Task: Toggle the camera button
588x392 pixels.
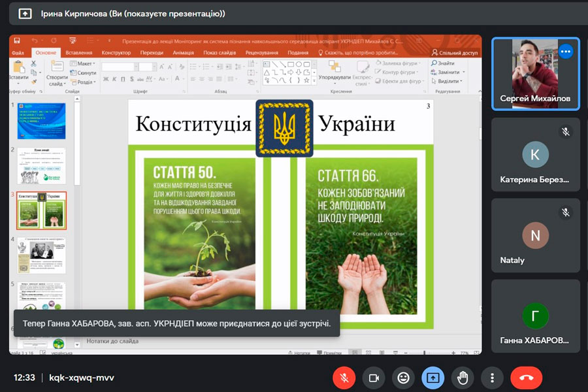Action: (374, 378)
